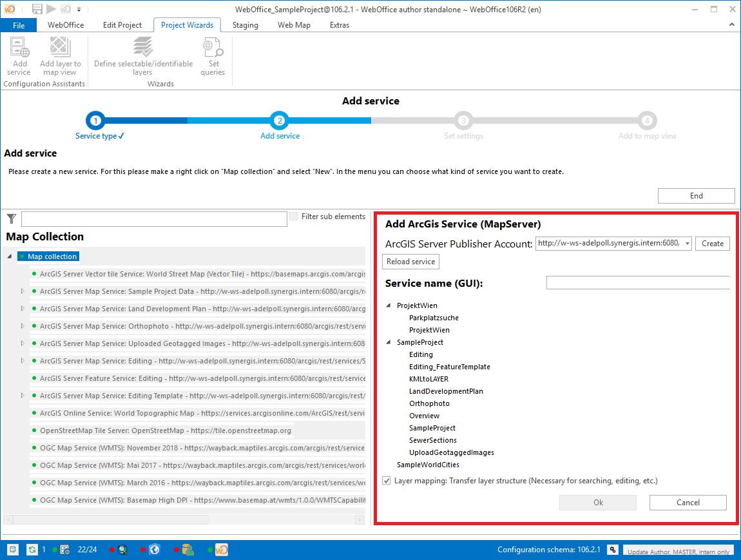
Task: Collapse the SampleProject tree node
Action: 389,342
